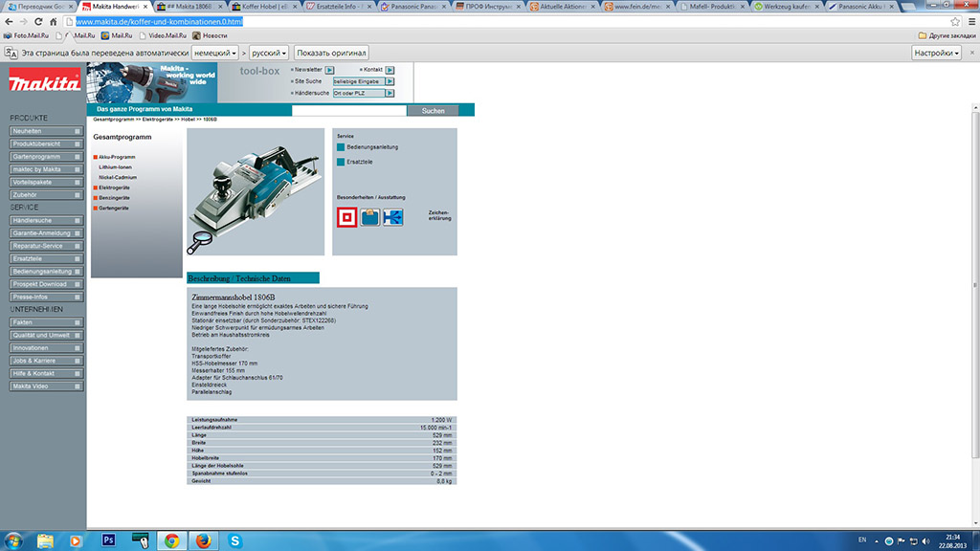Viewport: 980px width, 551px height.
Task: Switch to Panasonic Akku tab
Action: 860,7
